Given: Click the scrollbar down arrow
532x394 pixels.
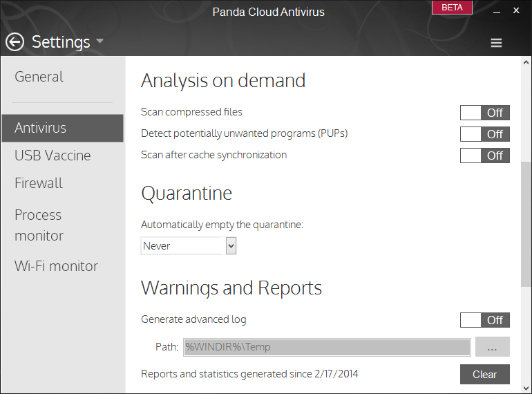Looking at the screenshot, I should click(526, 388).
